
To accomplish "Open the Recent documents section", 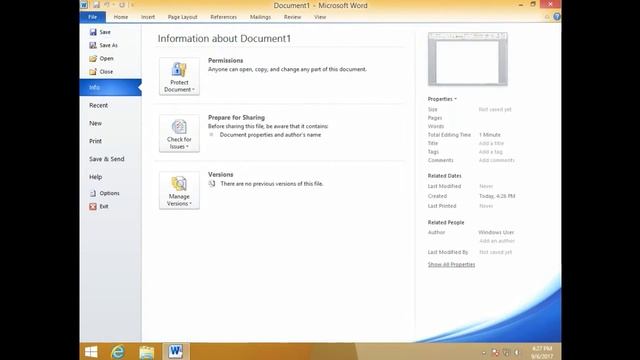I will click(98, 105).
